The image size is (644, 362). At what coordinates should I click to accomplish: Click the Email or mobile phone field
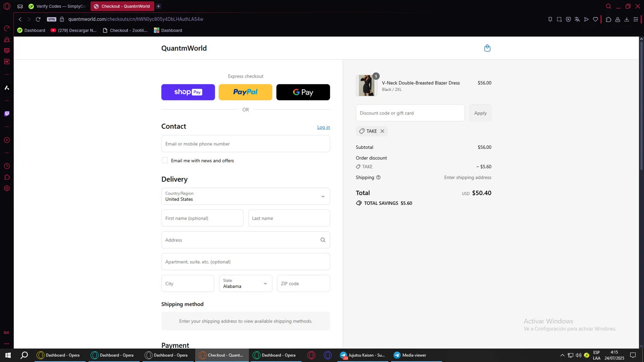246,144
